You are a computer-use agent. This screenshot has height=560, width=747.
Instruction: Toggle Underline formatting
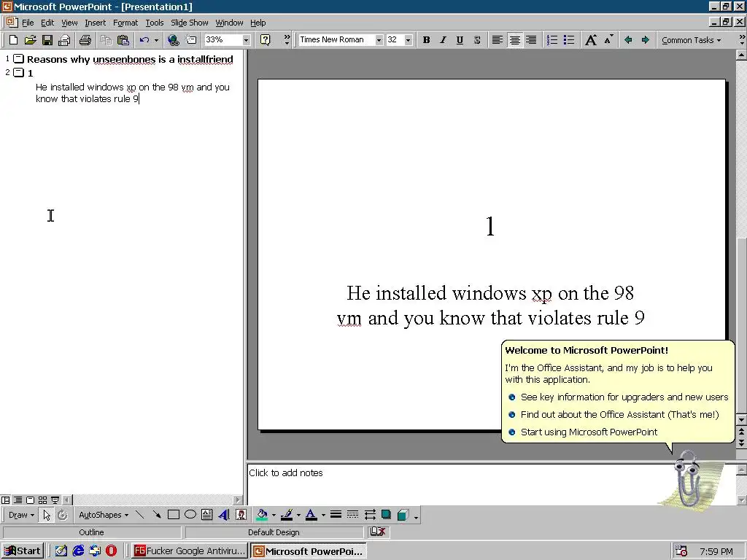pos(460,40)
